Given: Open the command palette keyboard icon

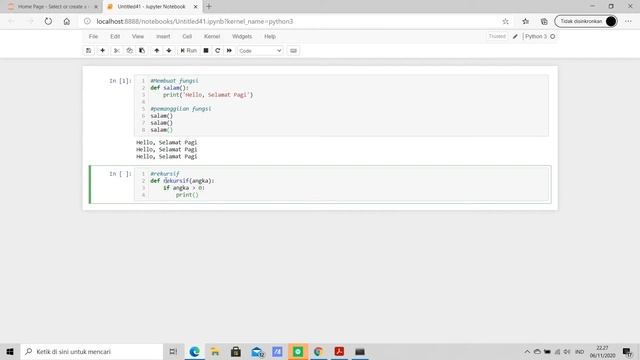Looking at the screenshot, I should [293, 51].
